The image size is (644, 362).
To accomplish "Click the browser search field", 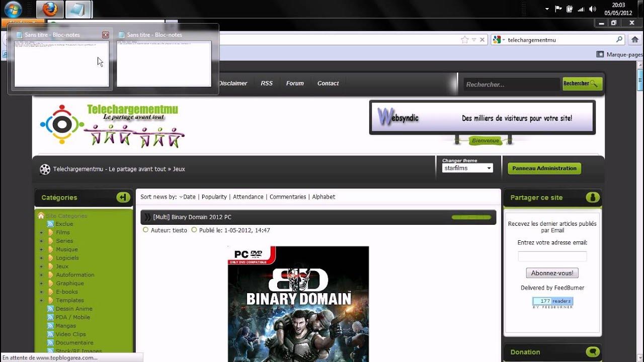I will point(560,40).
